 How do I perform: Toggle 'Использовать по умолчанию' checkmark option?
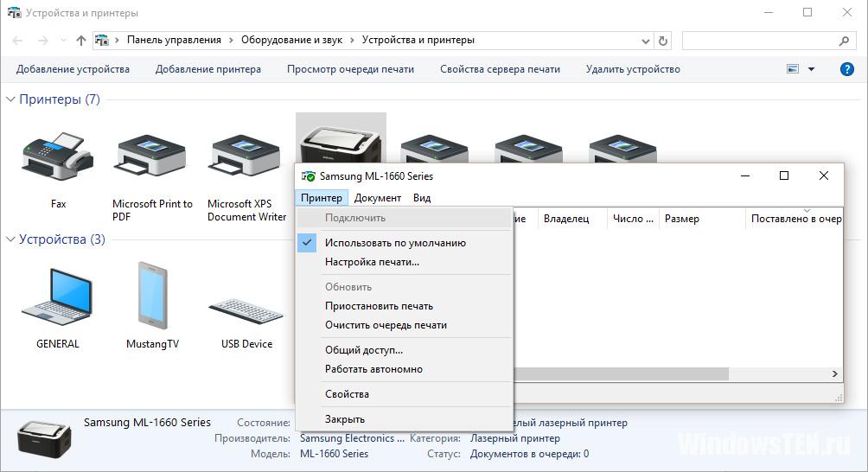tap(395, 243)
